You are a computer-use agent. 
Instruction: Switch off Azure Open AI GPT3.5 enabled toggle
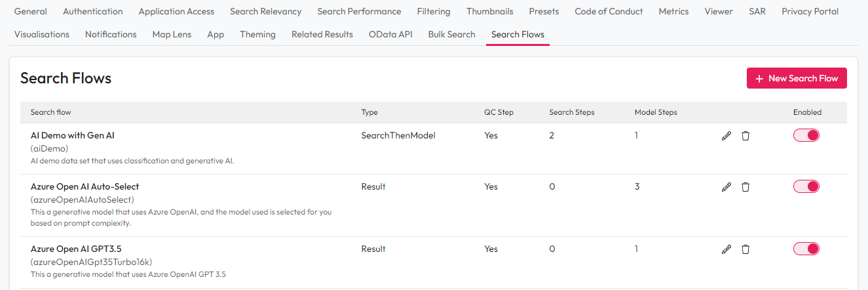point(806,249)
